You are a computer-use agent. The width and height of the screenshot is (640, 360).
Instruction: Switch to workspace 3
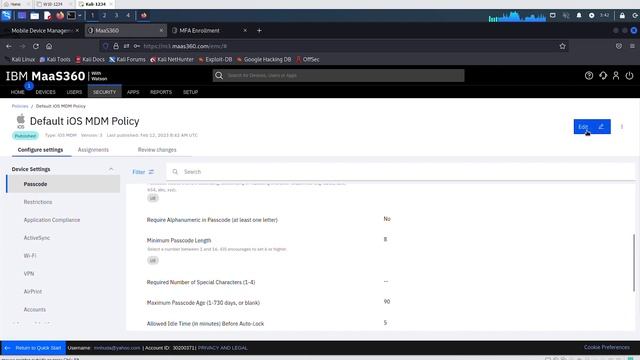click(116, 16)
